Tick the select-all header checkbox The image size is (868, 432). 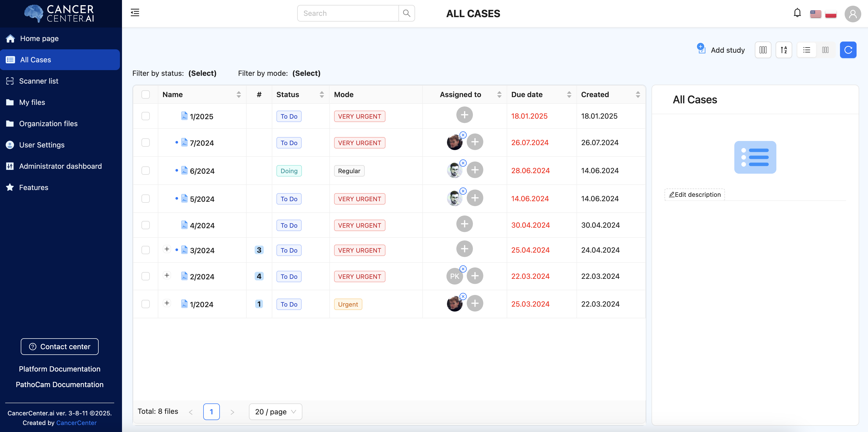click(x=146, y=94)
